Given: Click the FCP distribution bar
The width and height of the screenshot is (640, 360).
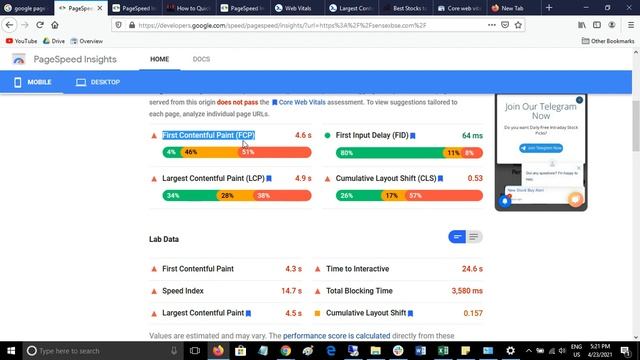Looking at the screenshot, I should point(237,152).
